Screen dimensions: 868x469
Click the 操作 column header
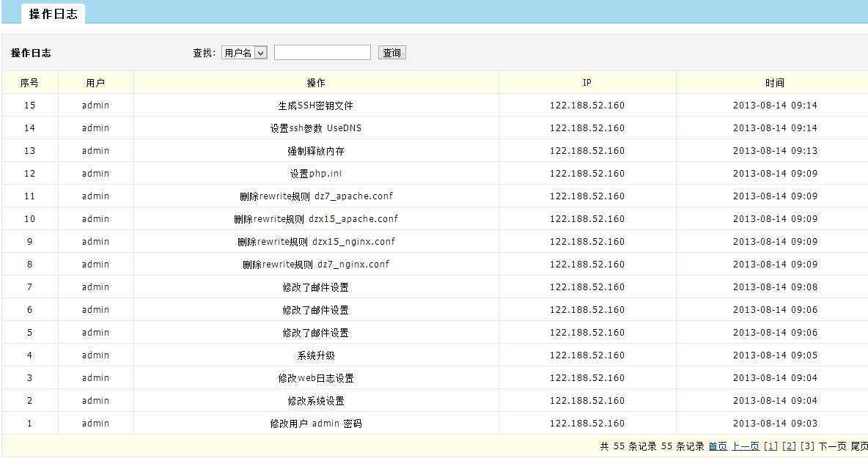click(x=316, y=83)
